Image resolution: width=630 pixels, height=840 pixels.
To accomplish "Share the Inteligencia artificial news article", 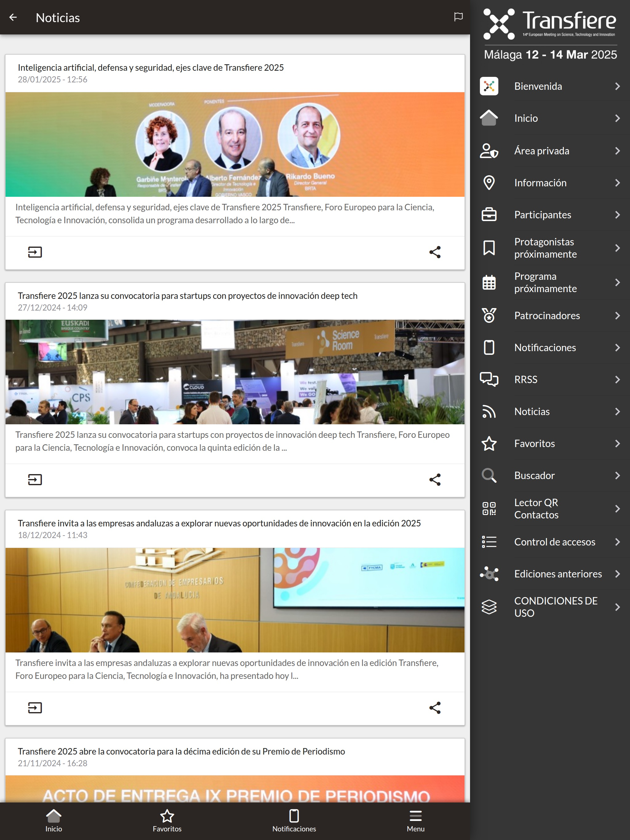I will [435, 252].
